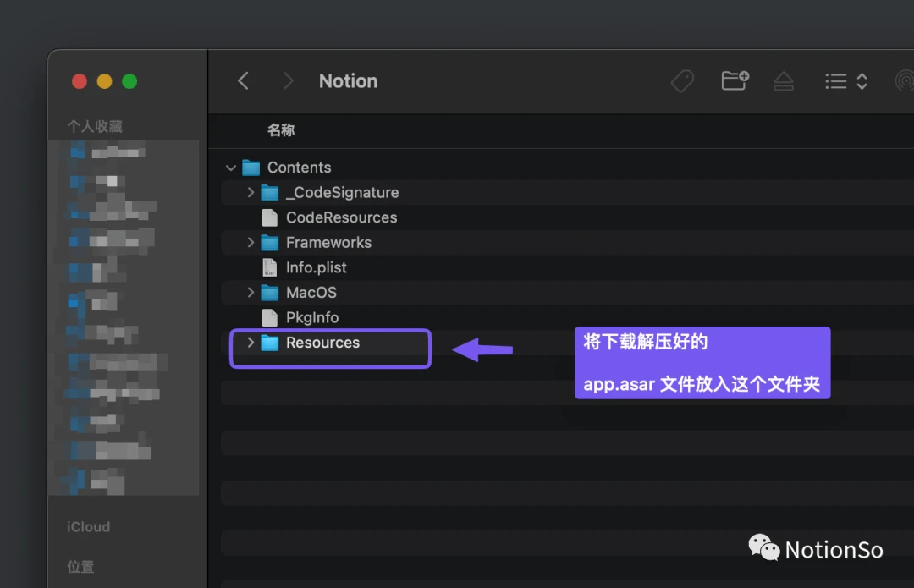
Task: Click the eject icon in toolbar
Action: 784,81
